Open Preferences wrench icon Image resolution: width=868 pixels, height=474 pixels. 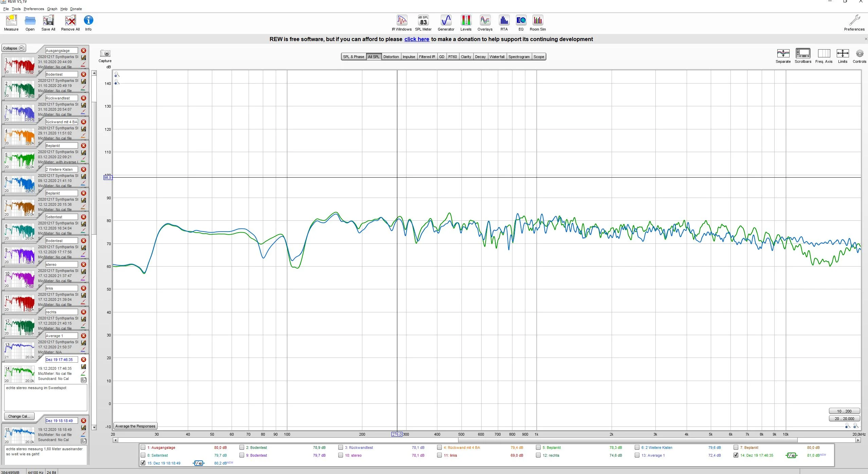[854, 23]
